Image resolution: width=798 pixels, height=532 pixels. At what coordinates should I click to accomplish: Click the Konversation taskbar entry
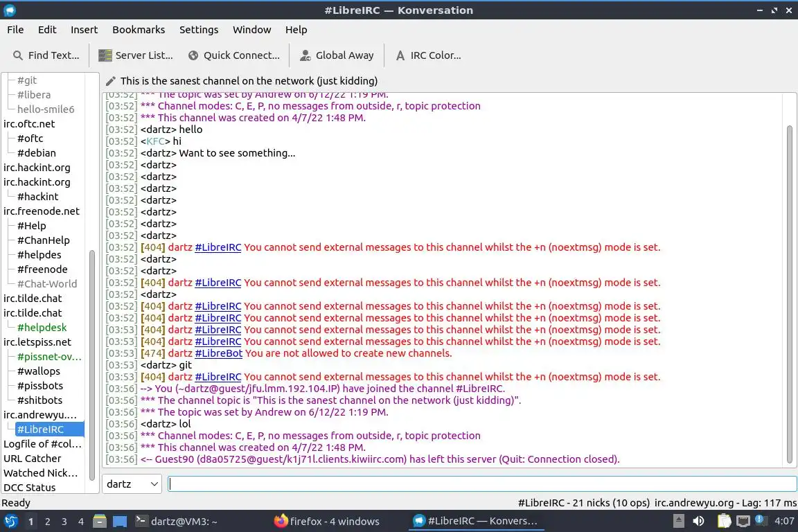click(475, 522)
